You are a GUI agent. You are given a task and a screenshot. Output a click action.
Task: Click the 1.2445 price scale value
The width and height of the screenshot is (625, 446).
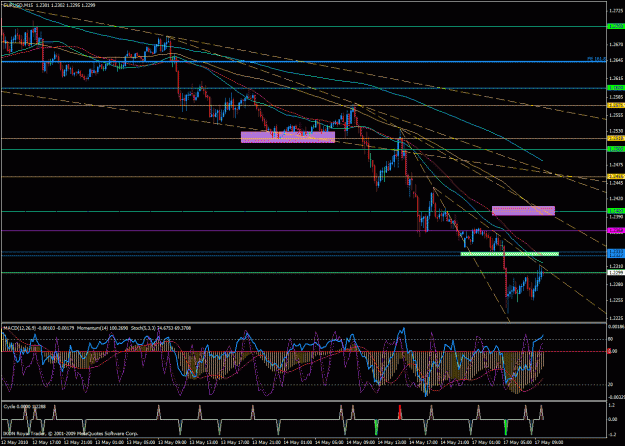click(x=614, y=183)
